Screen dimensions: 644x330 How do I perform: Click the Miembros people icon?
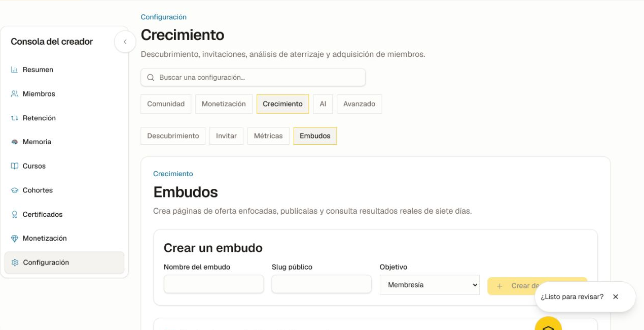point(15,94)
